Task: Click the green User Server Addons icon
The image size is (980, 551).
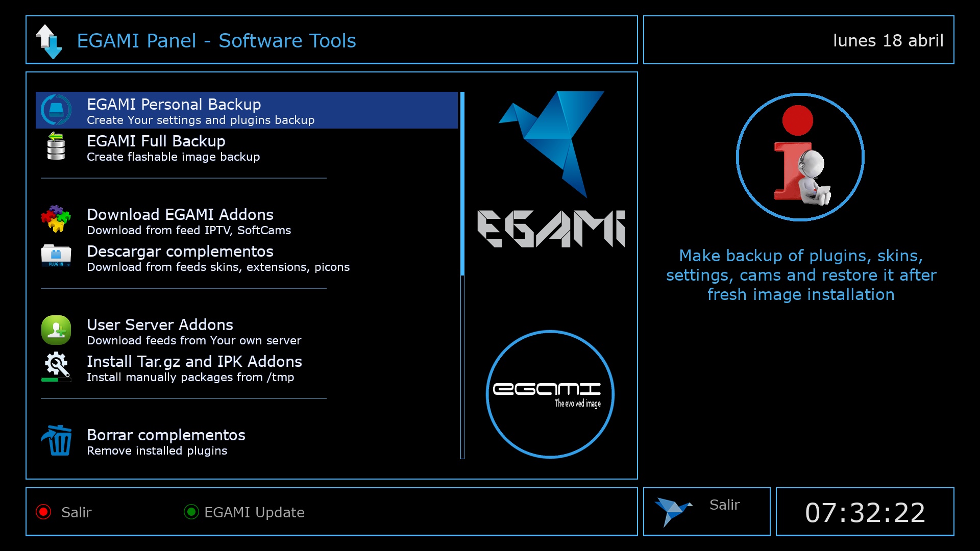Action: click(x=56, y=330)
